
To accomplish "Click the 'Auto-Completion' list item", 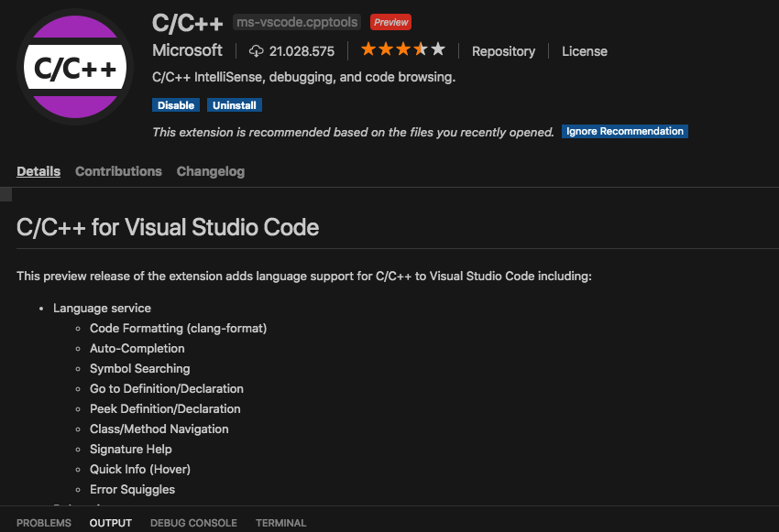I will [137, 348].
